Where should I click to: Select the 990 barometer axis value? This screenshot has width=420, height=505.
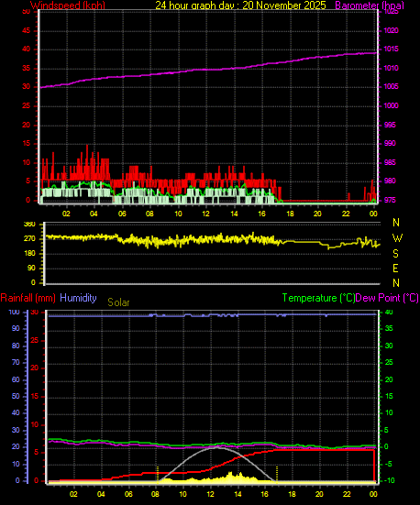390,143
